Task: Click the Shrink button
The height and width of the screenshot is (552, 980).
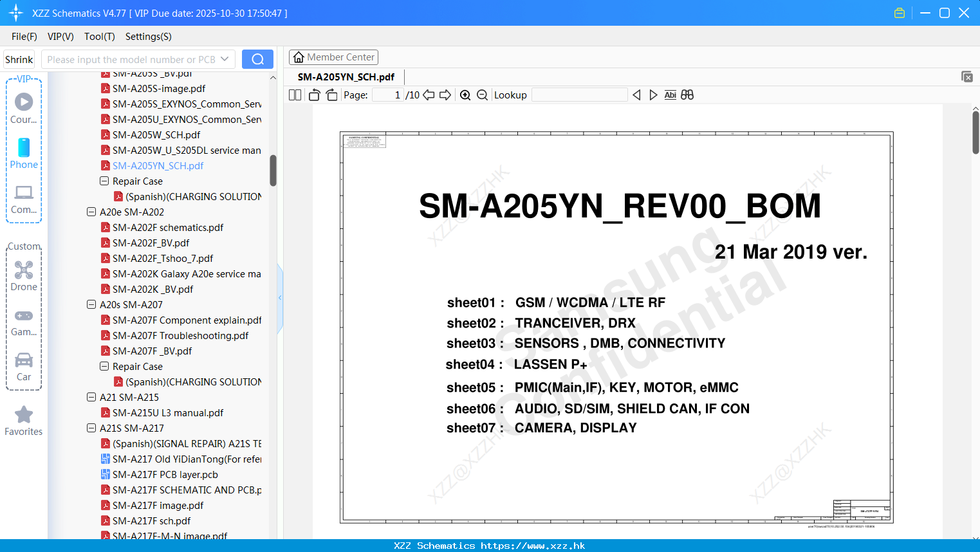Action: click(x=19, y=59)
